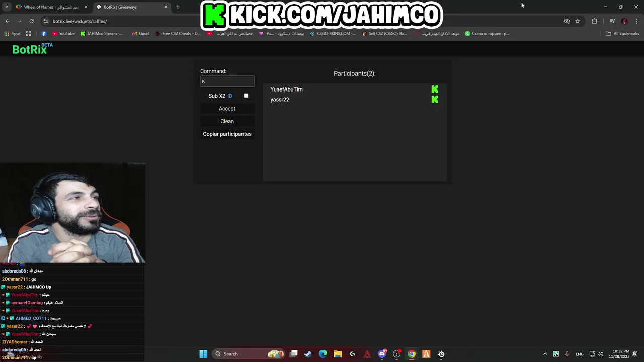Image resolution: width=644 pixels, height=362 pixels.
Task: Click the taskbar Search box
Action: [x=249, y=354]
